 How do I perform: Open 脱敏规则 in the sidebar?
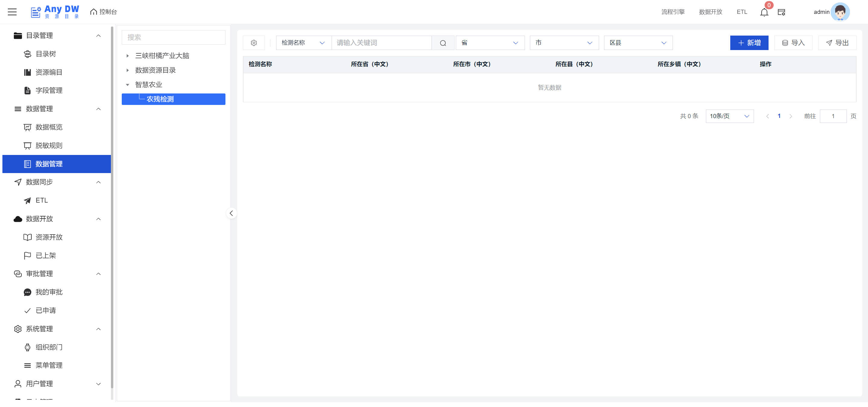pos(49,146)
